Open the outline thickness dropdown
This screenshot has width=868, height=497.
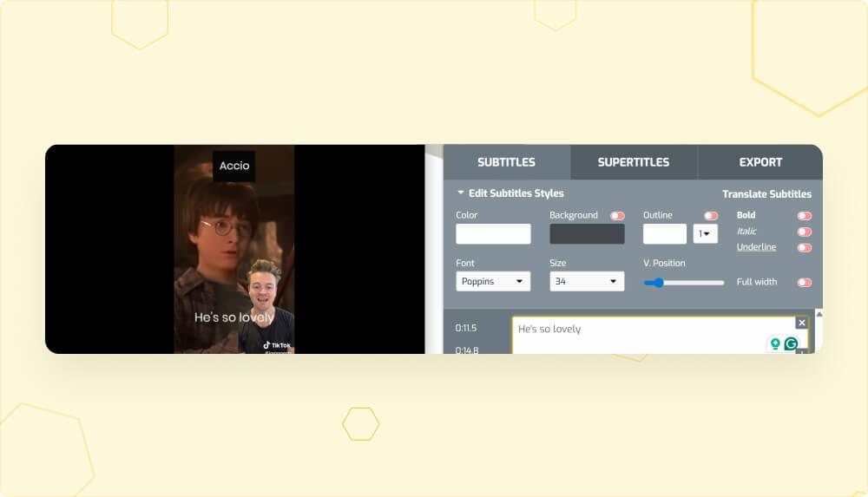[x=705, y=234]
